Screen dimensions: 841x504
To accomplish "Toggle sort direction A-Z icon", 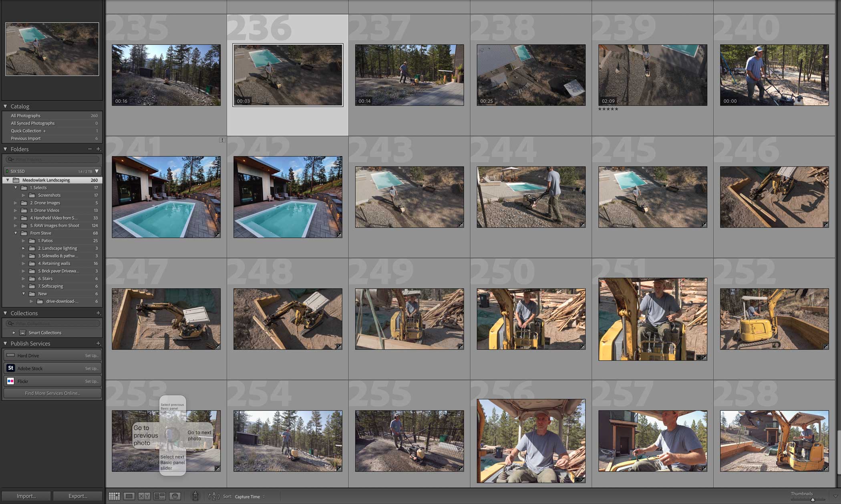I will [214, 496].
